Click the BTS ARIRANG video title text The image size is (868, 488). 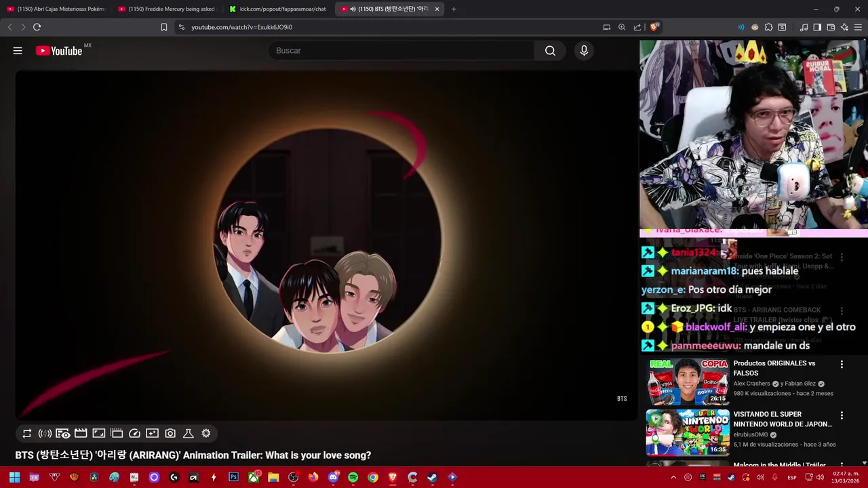tap(193, 455)
